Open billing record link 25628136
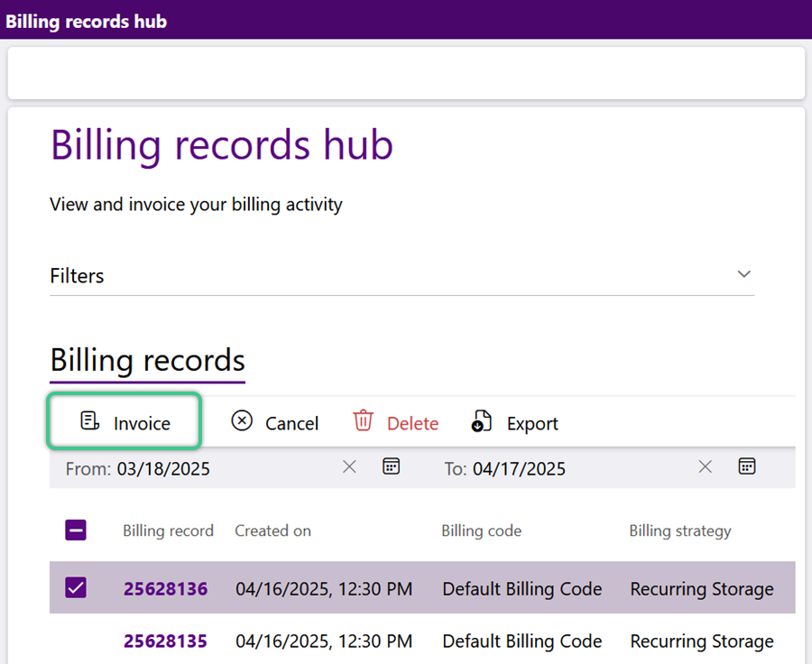This screenshot has width=812, height=664. [165, 589]
